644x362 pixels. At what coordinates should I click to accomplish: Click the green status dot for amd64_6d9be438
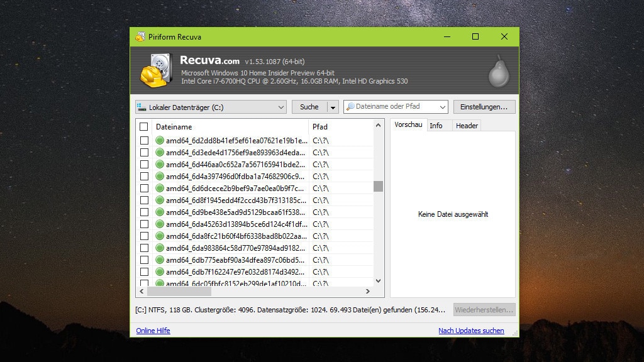[160, 212]
